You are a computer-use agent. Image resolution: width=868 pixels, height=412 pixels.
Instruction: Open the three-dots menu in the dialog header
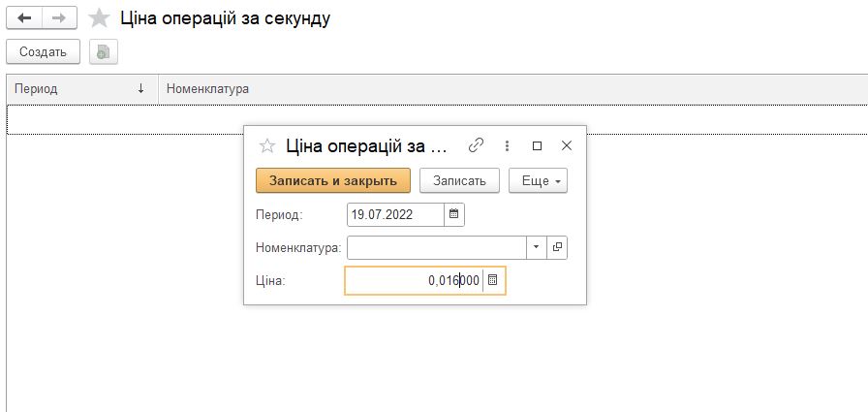pos(507,145)
